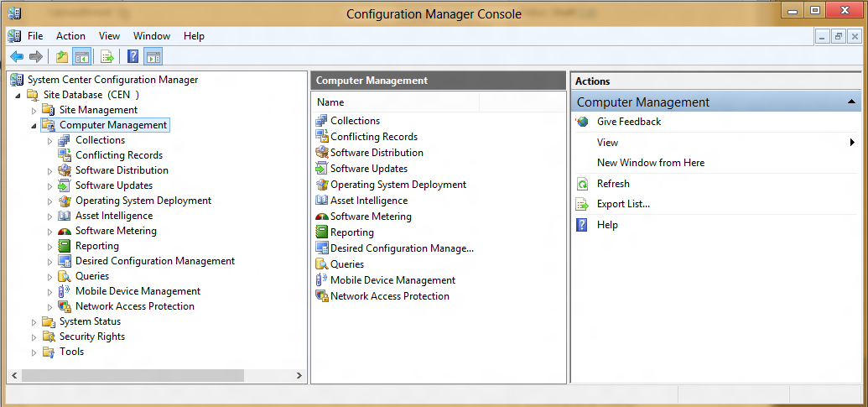
Task: Select Software Metering icon in center list
Action: (322, 217)
